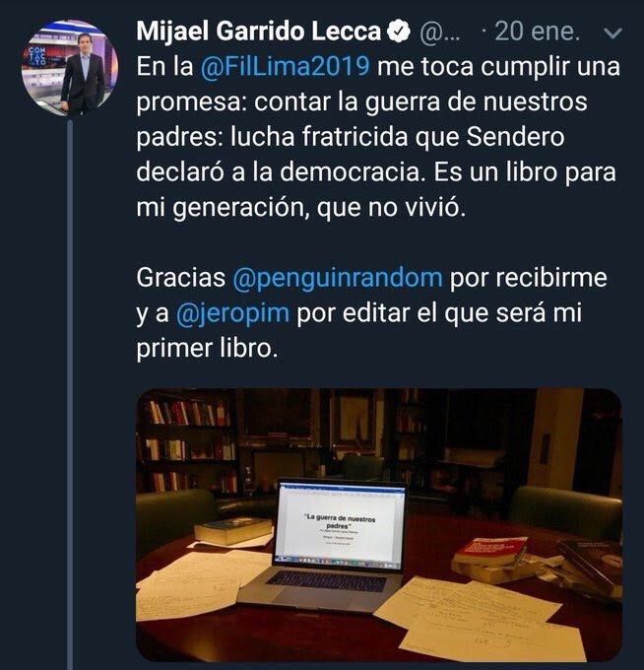Click the tweet text about Sendero

pos(378,137)
